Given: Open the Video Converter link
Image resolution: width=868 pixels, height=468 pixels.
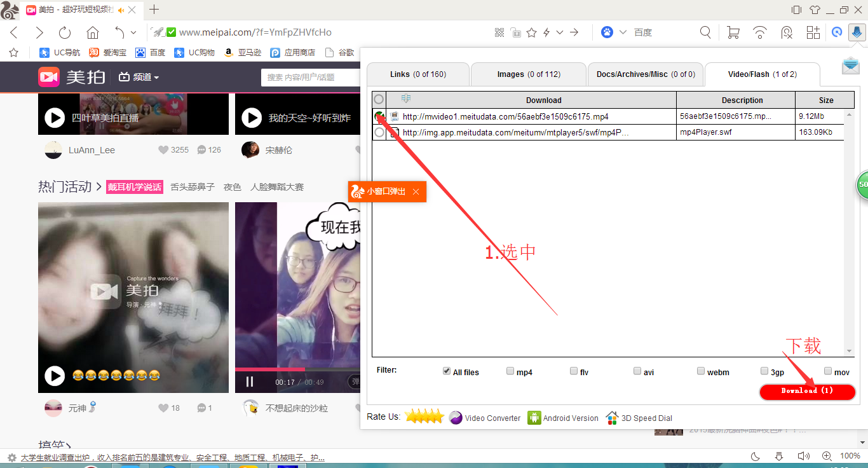Looking at the screenshot, I should coord(485,418).
